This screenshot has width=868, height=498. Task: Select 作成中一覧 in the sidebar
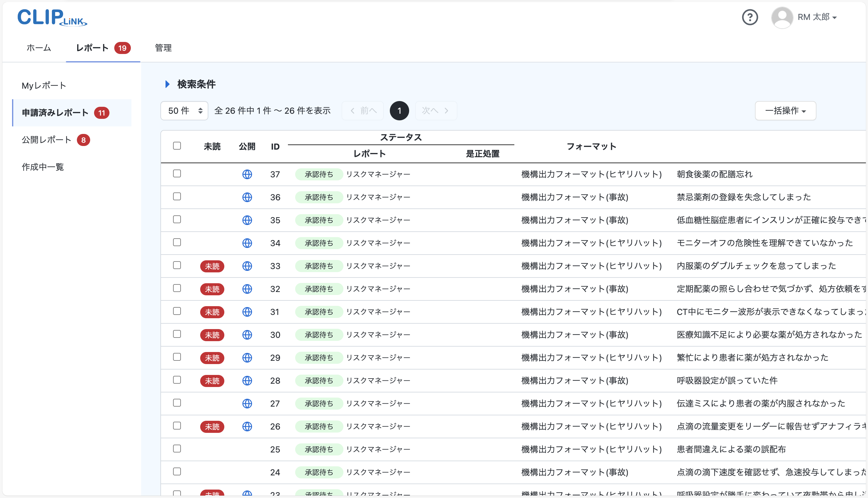[43, 167]
